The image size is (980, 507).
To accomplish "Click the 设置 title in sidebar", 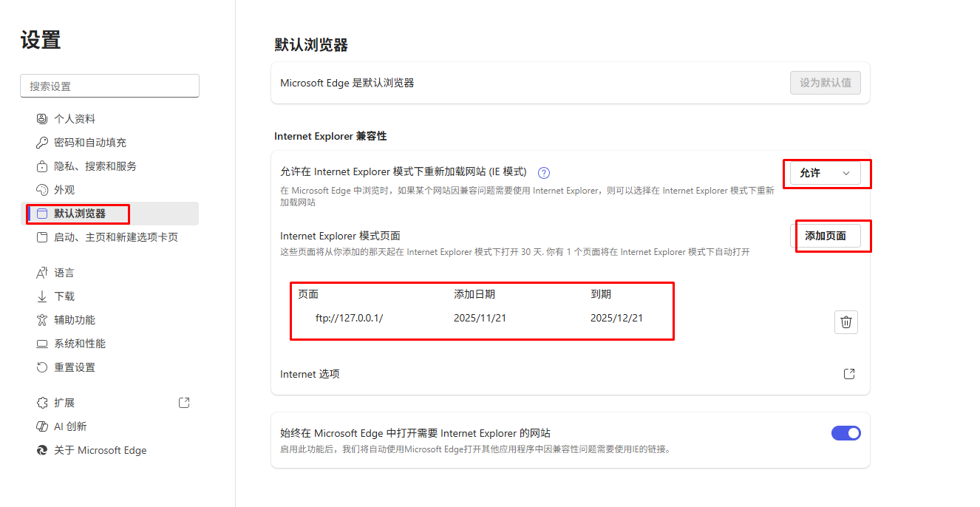I will (x=41, y=40).
